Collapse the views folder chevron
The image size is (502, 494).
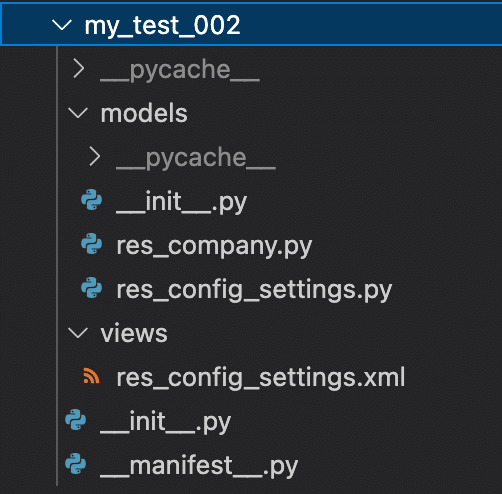coord(78,332)
